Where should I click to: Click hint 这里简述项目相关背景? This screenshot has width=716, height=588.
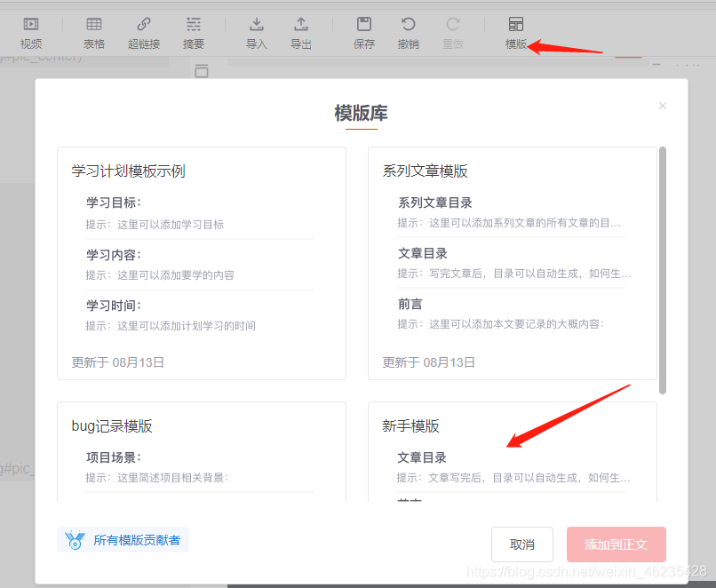click(172, 478)
